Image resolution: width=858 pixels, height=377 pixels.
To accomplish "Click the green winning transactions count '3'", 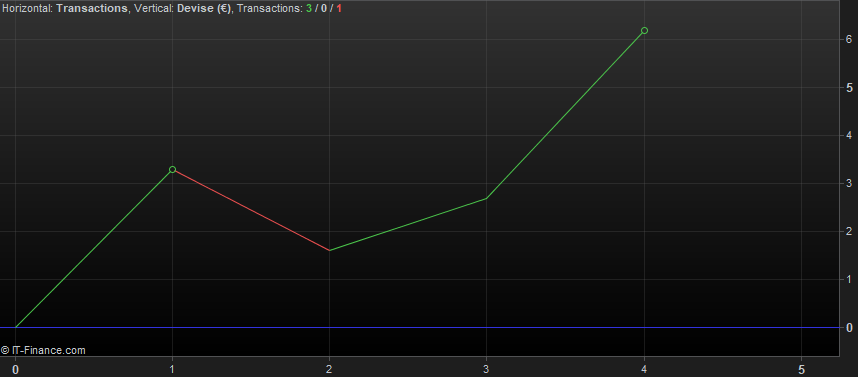I will tap(309, 8).
